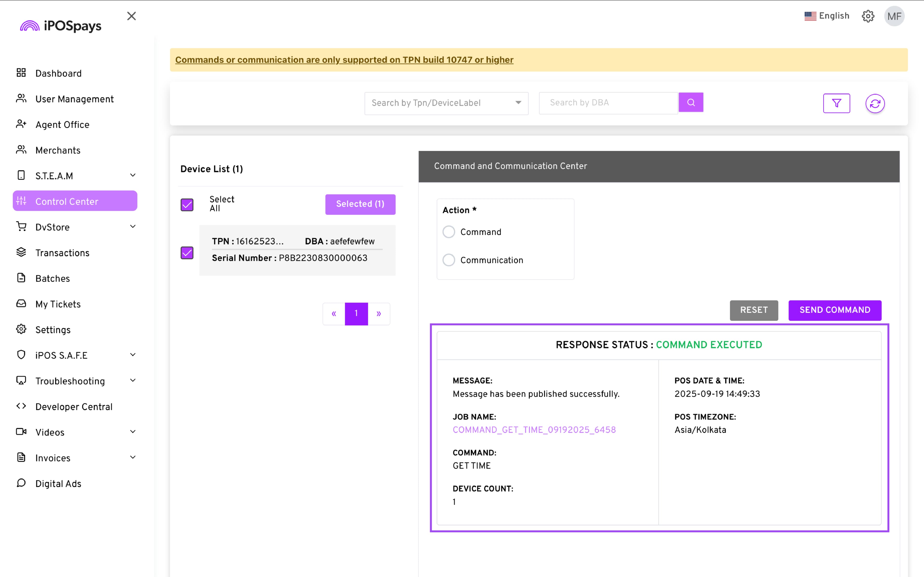Click the Search by DBA field
The image size is (924, 577).
click(x=608, y=103)
